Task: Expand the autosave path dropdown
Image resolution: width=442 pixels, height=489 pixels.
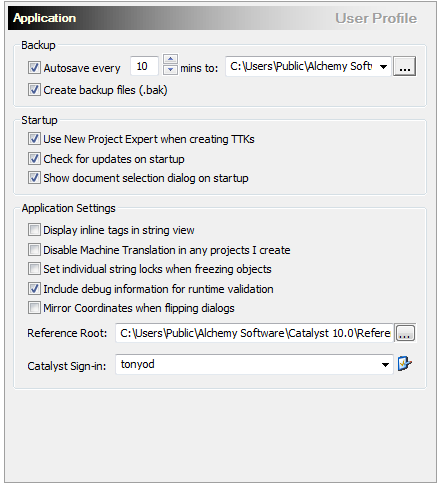Action: [383, 67]
